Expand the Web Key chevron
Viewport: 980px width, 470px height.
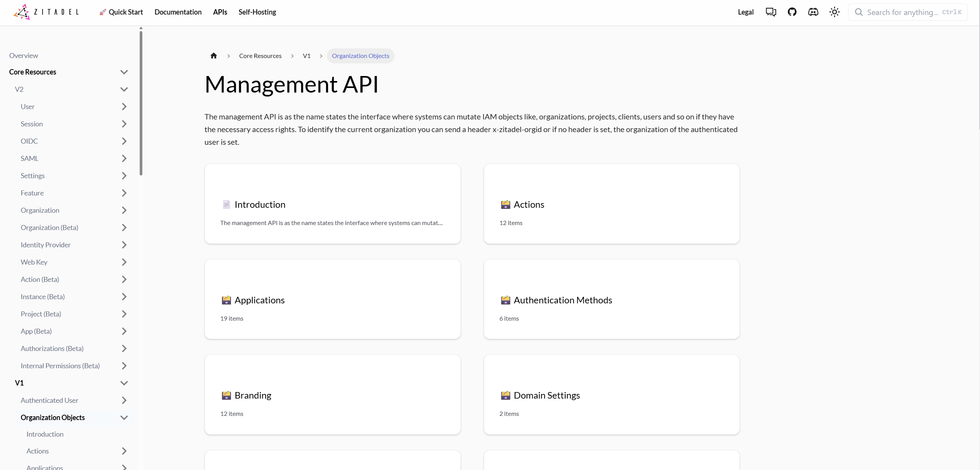point(124,262)
